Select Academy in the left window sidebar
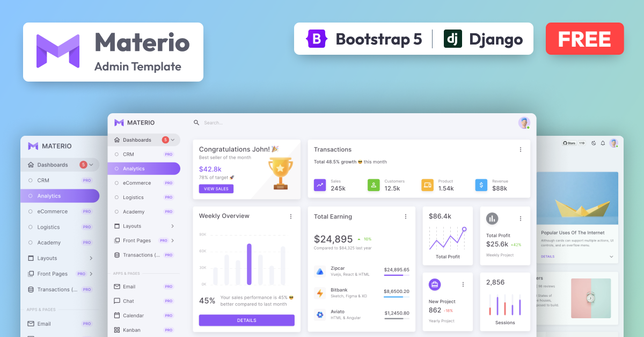 (x=60, y=243)
